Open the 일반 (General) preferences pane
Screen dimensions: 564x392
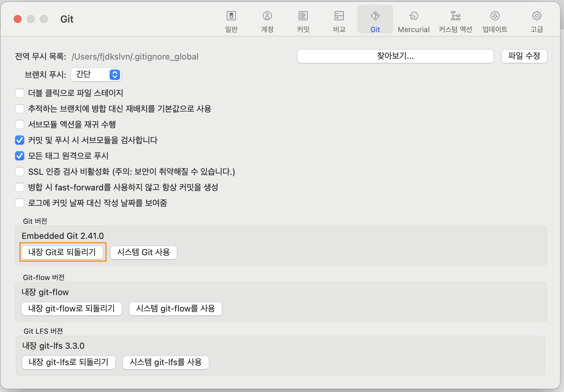[231, 21]
